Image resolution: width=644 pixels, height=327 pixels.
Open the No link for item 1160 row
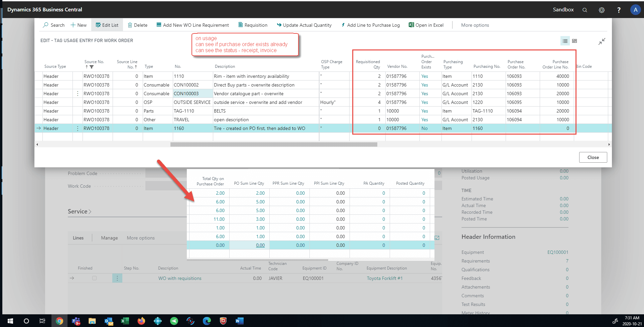424,128
